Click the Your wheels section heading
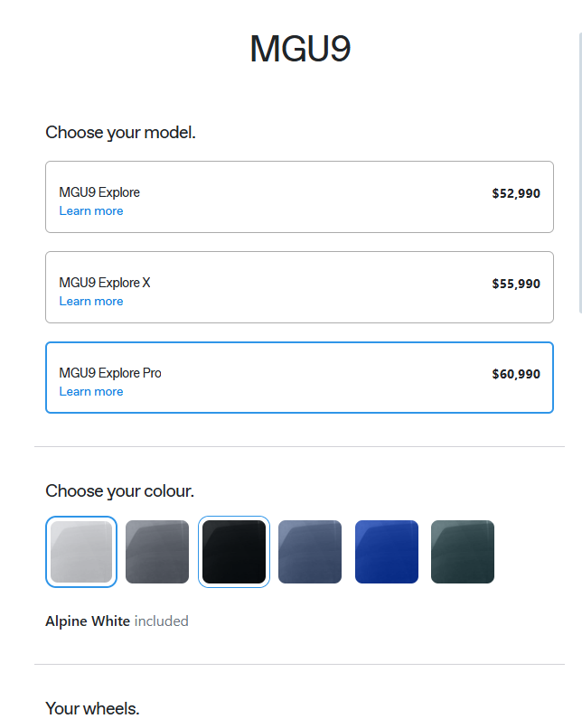Viewport: 582px width, 728px height. click(x=92, y=708)
